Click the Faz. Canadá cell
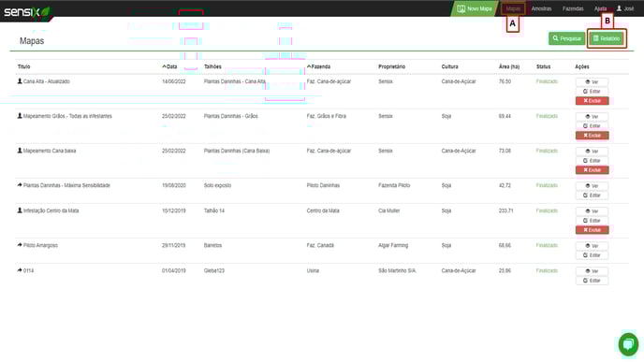This screenshot has height=362, width=644. coord(320,245)
